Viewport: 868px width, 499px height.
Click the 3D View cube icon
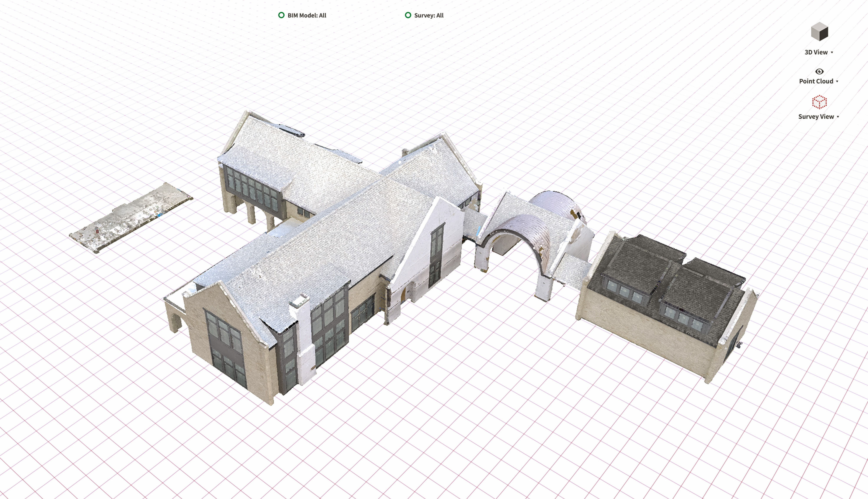(819, 31)
